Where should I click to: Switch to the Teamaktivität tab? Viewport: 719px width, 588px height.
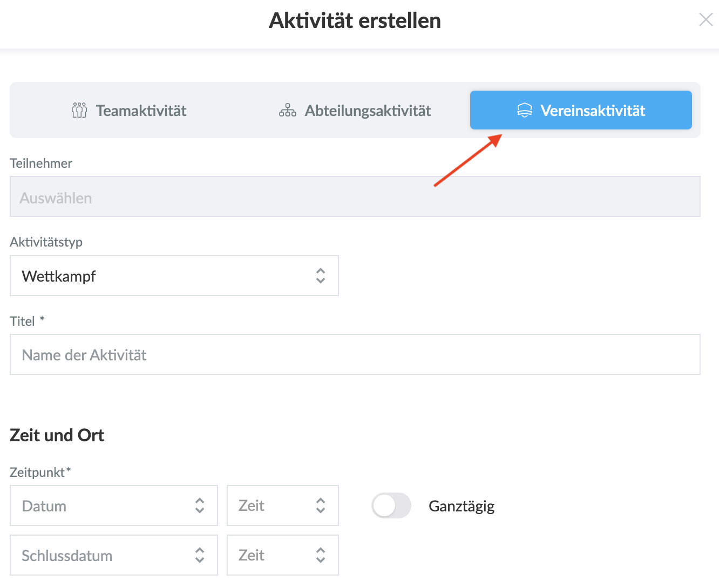[x=130, y=111]
